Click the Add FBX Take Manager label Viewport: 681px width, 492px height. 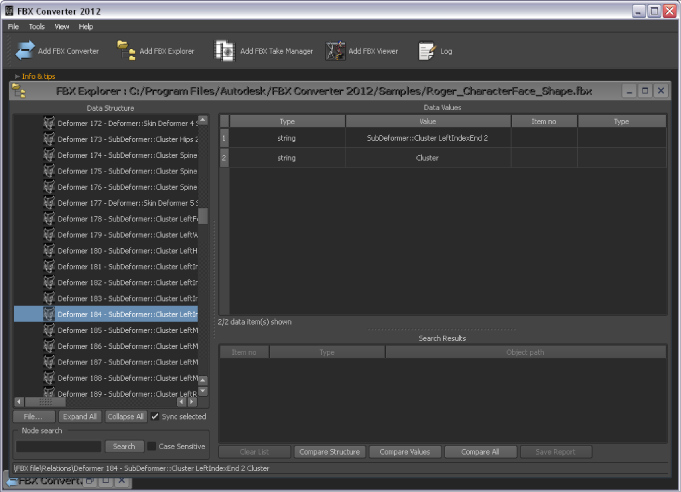[277, 51]
